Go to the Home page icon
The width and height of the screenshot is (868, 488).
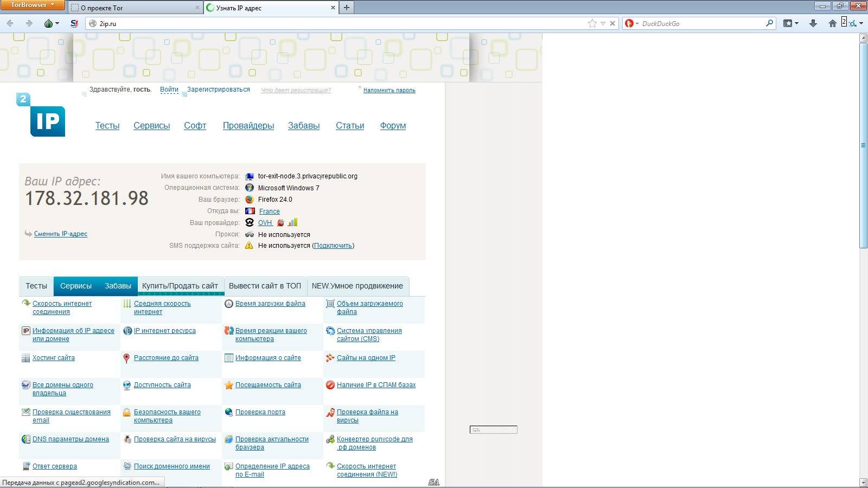pos(832,23)
